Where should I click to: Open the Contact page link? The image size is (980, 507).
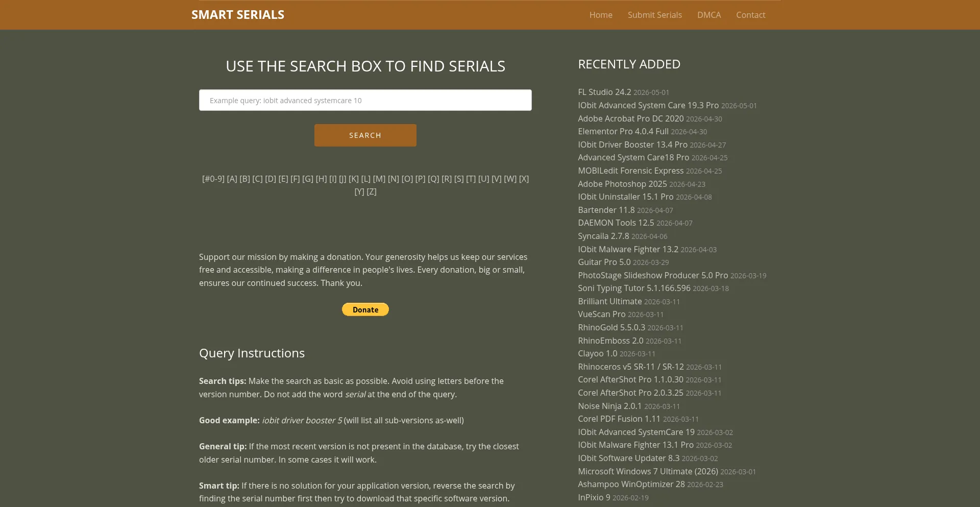pos(750,15)
